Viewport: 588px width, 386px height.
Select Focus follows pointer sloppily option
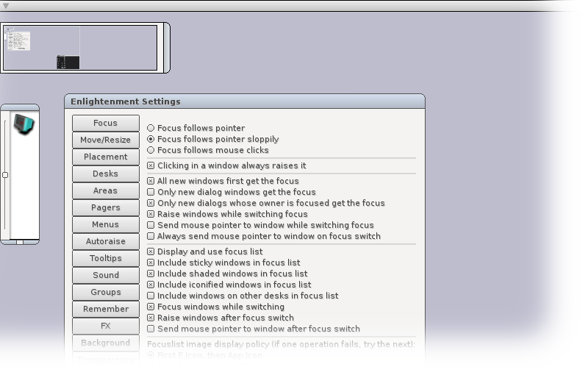[x=151, y=139]
